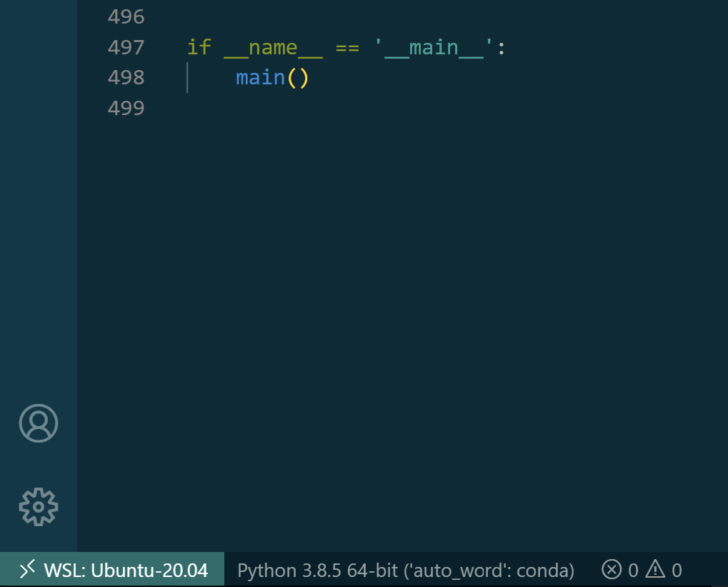
Task: Click line number 497 in gutter
Action: [x=126, y=46]
